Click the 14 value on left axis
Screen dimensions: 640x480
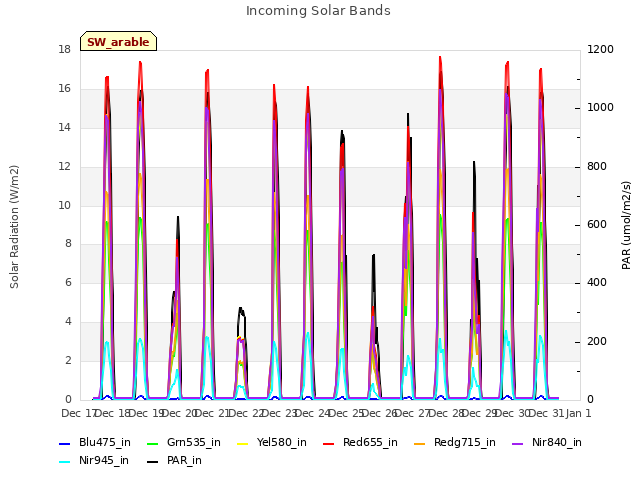65,127
